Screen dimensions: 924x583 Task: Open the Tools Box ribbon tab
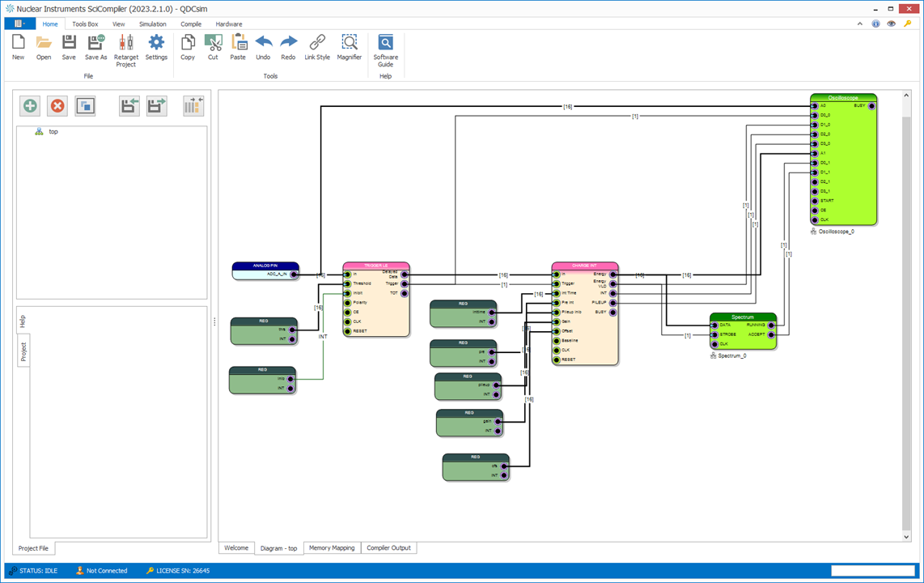coord(85,24)
